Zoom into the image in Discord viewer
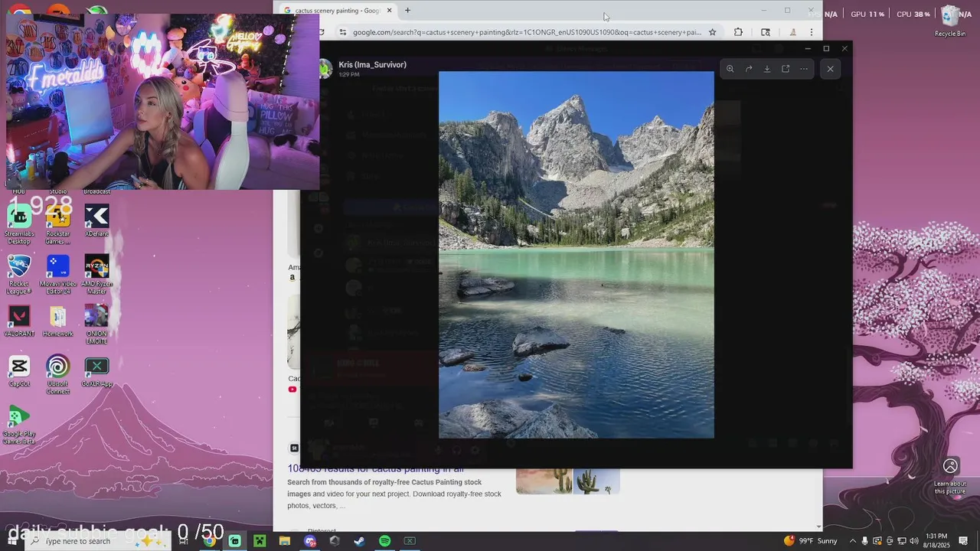This screenshot has width=980, height=551. click(730, 69)
